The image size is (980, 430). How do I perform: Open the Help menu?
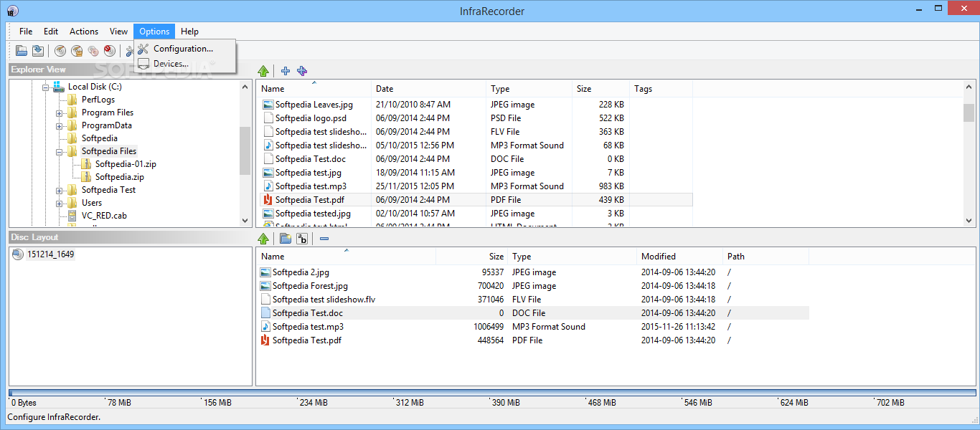point(189,31)
